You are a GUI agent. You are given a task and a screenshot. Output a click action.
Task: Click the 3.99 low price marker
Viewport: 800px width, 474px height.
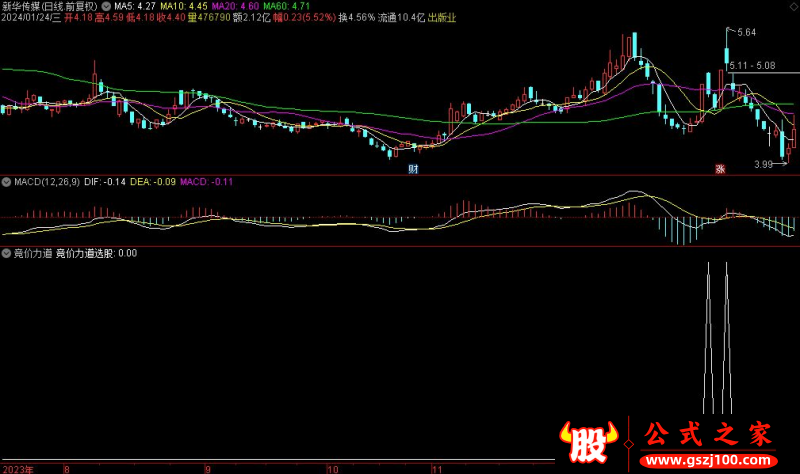pos(765,164)
